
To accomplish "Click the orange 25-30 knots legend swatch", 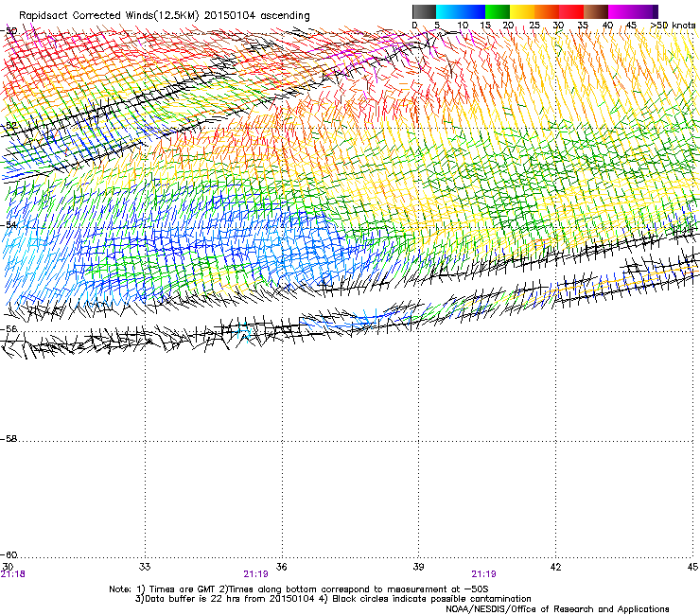I will click(x=547, y=11).
